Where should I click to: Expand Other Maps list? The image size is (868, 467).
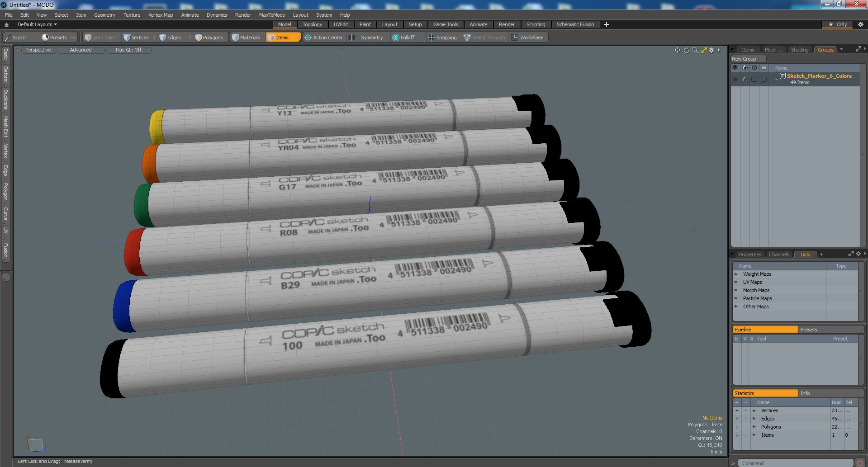(736, 307)
